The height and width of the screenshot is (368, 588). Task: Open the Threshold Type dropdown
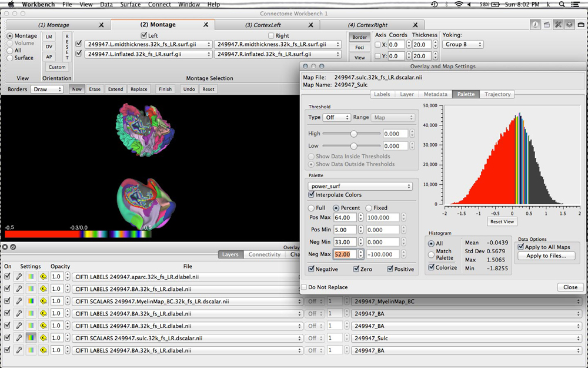(x=337, y=118)
